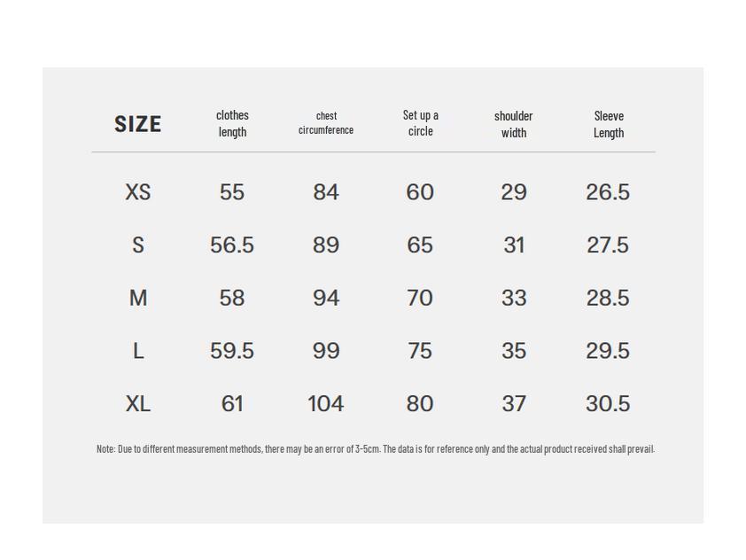
Task: Click the measurement error note text
Action: coord(375,449)
